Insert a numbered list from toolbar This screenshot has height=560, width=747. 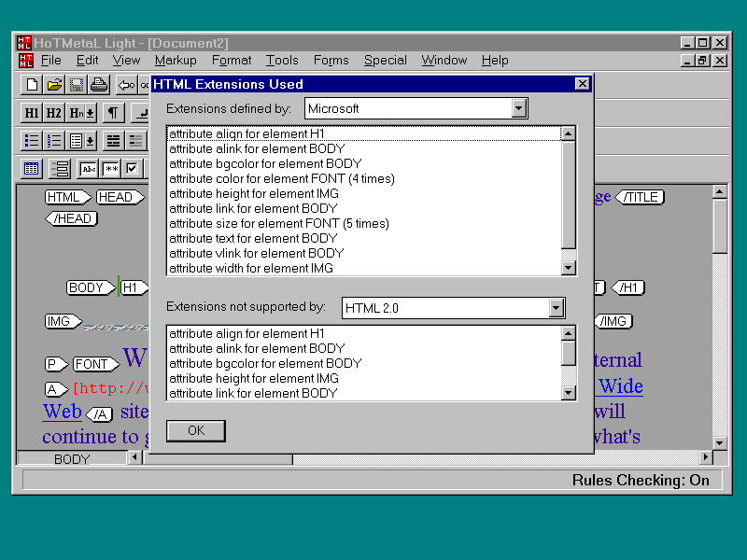54,141
